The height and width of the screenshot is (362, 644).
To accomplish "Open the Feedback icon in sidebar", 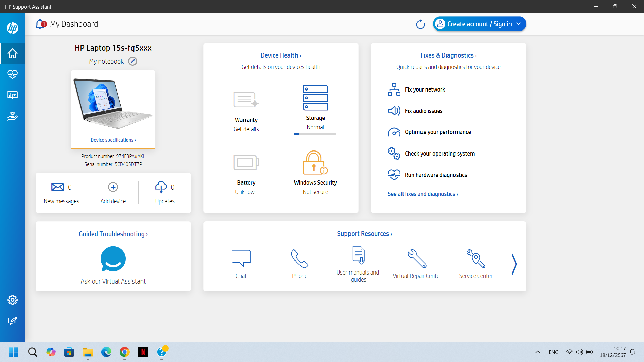I will pyautogui.click(x=12, y=321).
